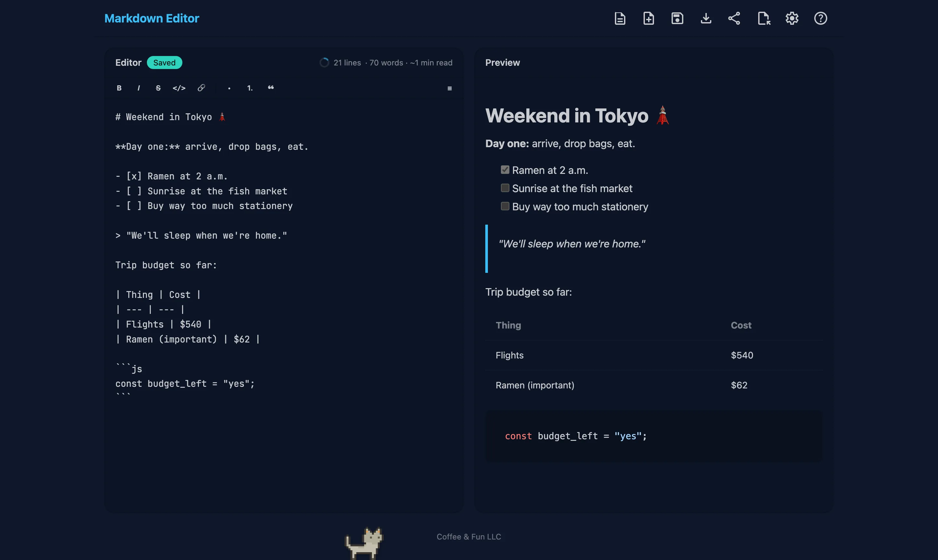Click the '$62' cell in preview table
This screenshot has width=938, height=560.
[739, 385]
